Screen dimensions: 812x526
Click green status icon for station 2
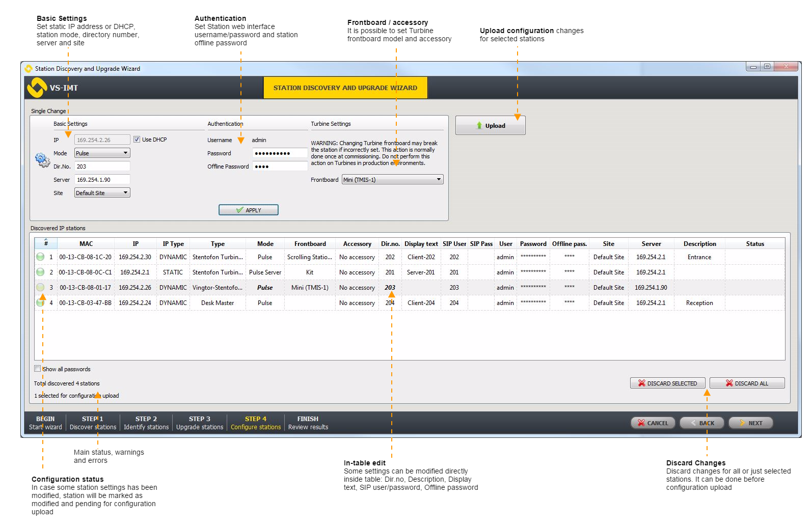pyautogui.click(x=40, y=272)
